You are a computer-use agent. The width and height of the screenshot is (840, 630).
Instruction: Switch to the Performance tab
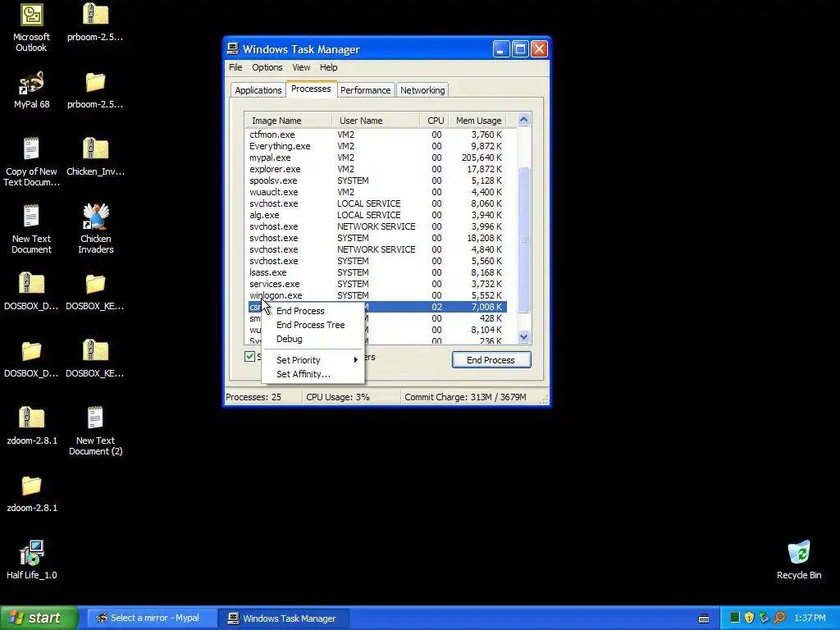click(x=365, y=90)
